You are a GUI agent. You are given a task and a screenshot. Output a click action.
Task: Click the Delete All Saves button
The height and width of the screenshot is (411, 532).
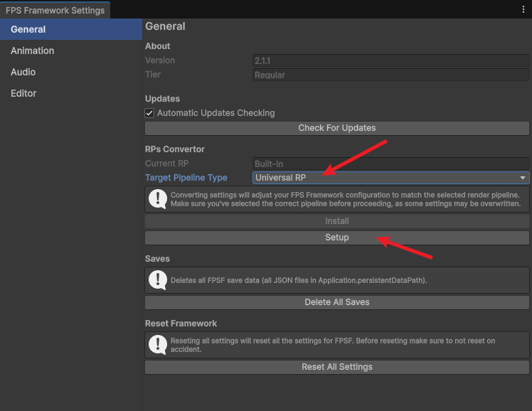tap(337, 302)
